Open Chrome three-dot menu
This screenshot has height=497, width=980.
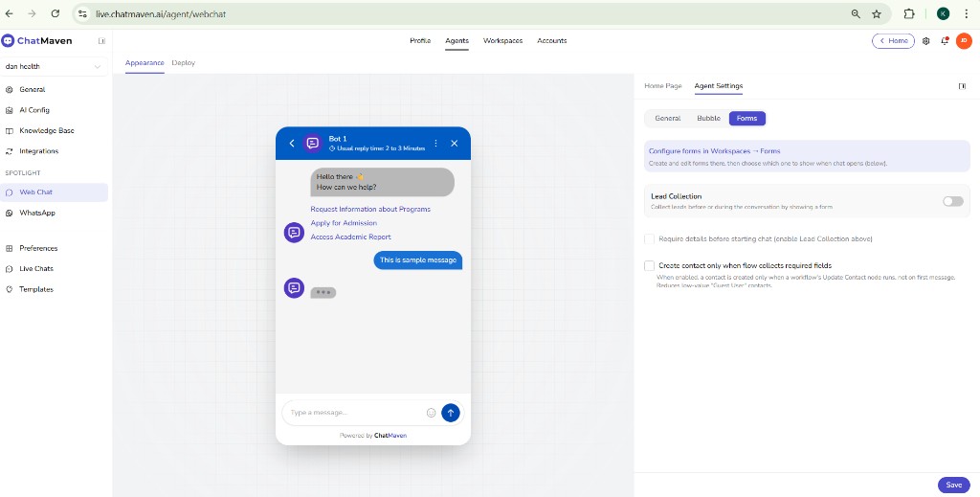pos(967,13)
